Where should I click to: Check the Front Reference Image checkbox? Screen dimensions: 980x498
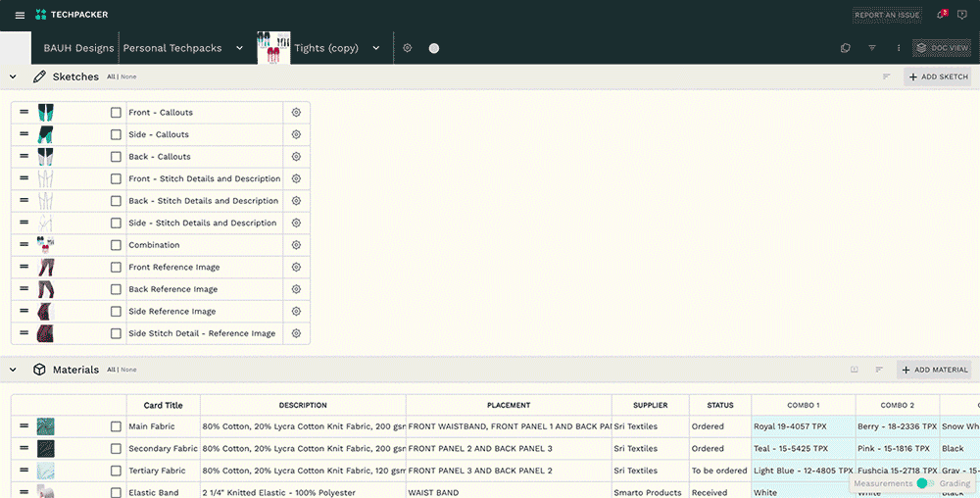116,267
